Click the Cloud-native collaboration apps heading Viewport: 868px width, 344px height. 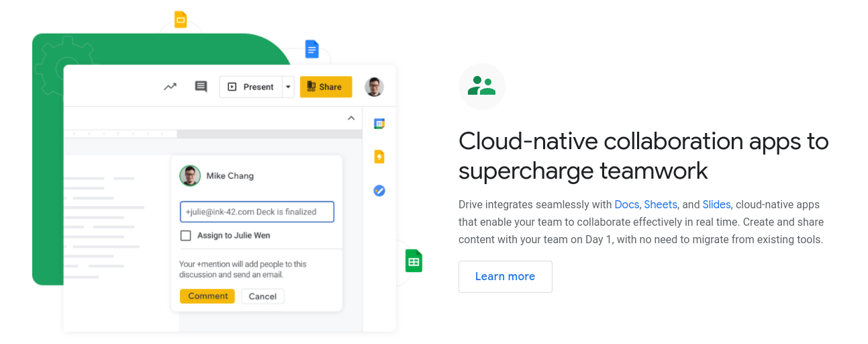point(644,156)
